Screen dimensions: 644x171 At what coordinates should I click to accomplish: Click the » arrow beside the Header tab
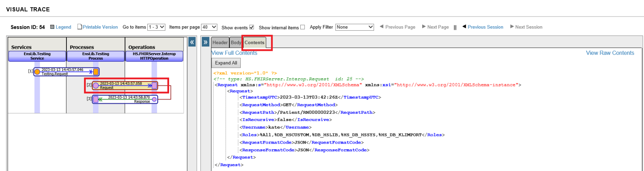pos(206,42)
